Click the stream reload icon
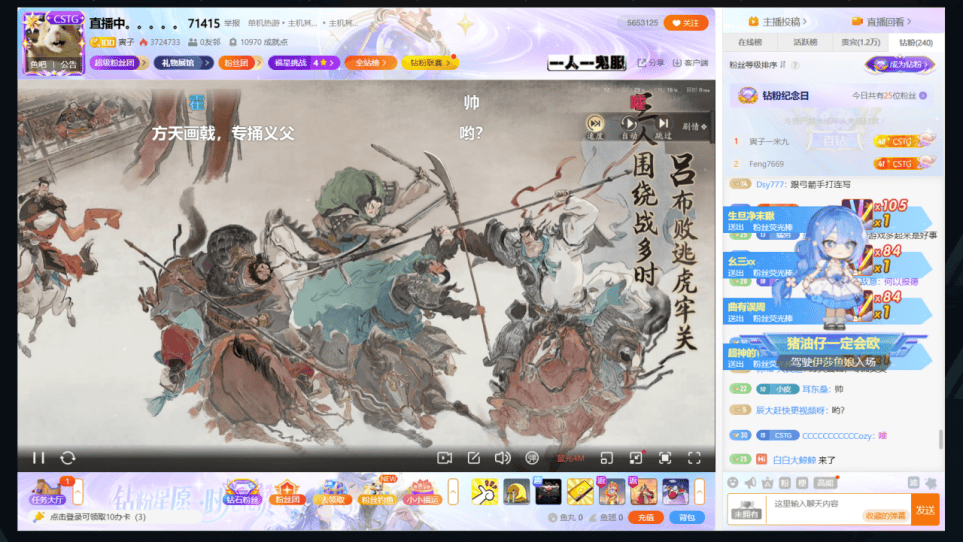 pyautogui.click(x=67, y=457)
